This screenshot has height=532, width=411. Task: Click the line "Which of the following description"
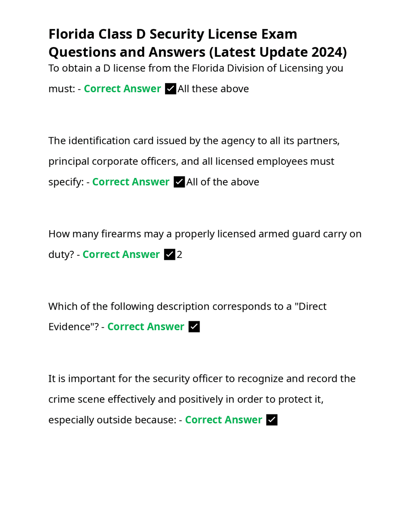[x=187, y=306]
